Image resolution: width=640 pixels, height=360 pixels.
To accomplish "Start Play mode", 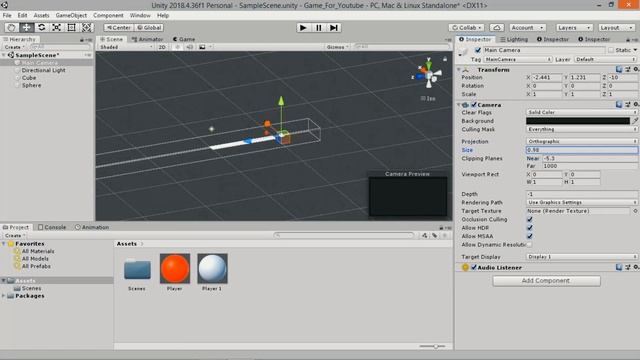I will [303, 27].
